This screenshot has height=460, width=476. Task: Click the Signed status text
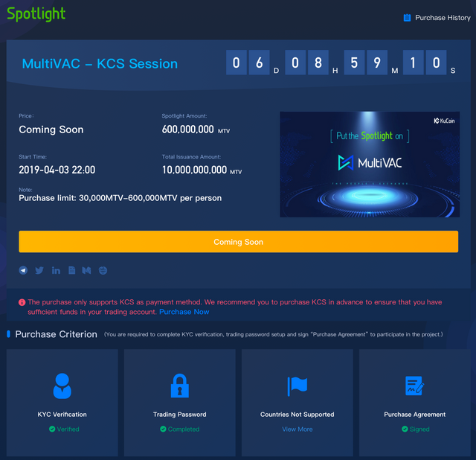pos(419,429)
